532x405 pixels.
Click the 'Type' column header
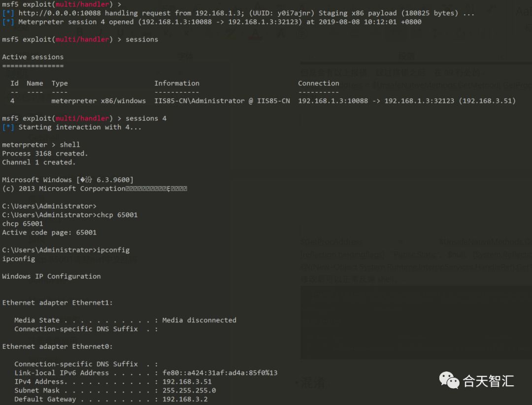pos(60,83)
